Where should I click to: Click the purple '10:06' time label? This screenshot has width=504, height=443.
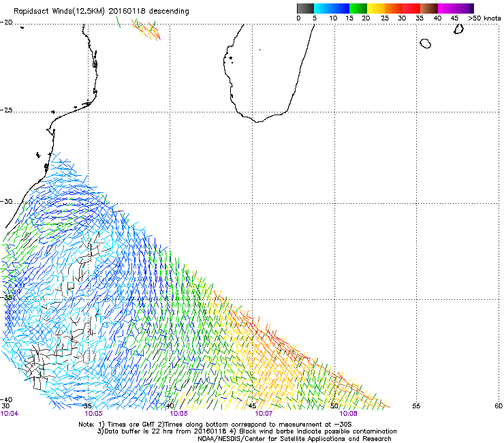[178, 414]
